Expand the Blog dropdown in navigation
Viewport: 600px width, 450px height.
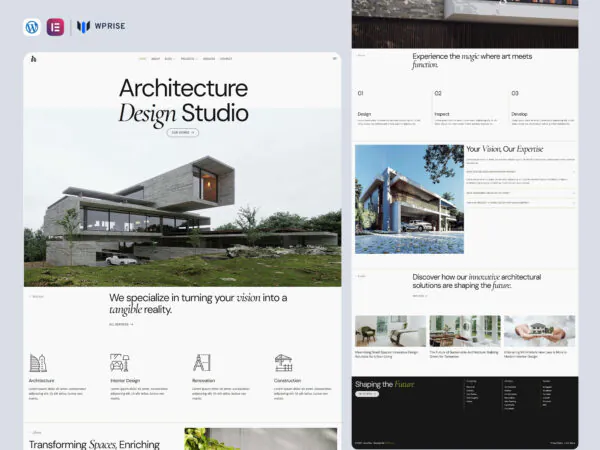point(168,60)
